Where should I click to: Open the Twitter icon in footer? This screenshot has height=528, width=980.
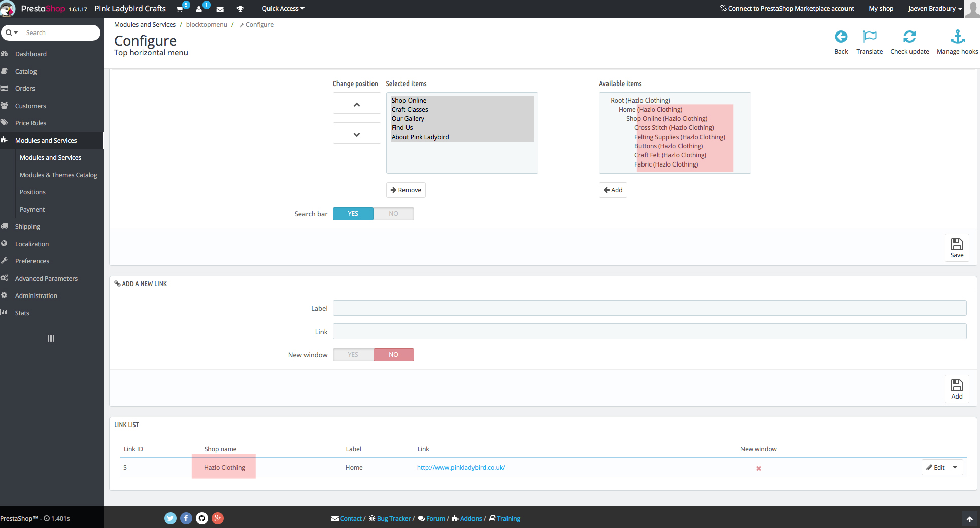(x=171, y=518)
